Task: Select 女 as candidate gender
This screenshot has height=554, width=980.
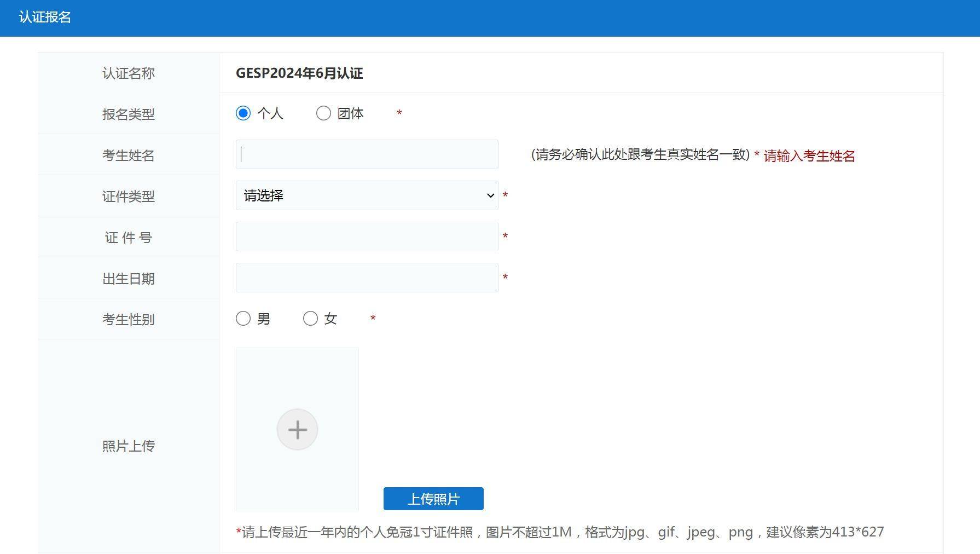Action: tap(310, 319)
